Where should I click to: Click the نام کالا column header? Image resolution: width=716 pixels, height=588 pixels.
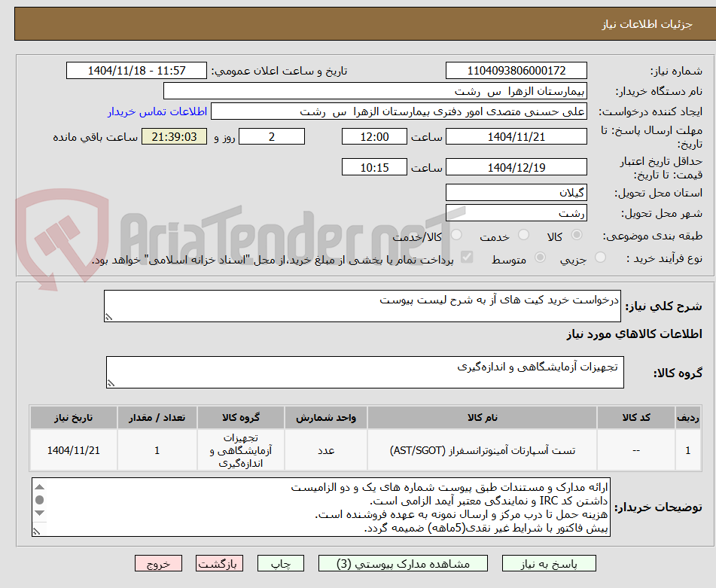tap(482, 418)
